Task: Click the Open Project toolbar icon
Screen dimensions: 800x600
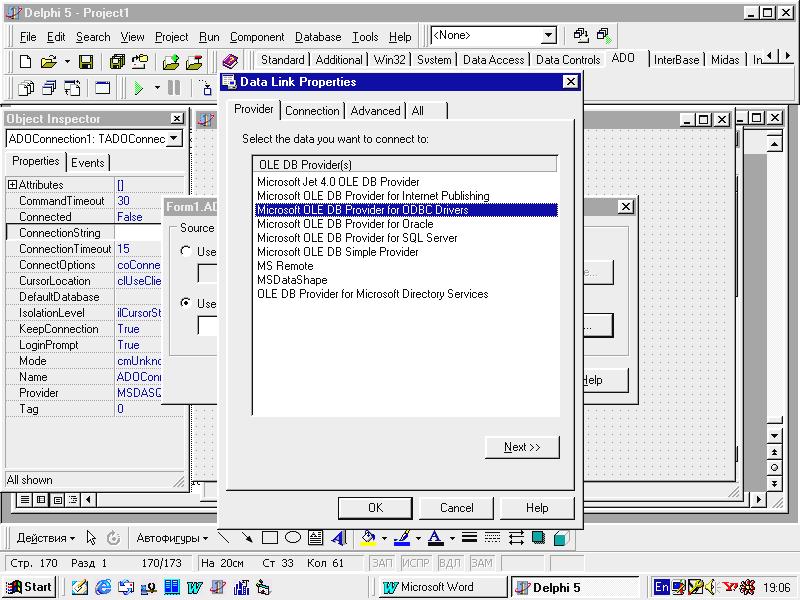Action: point(140,62)
